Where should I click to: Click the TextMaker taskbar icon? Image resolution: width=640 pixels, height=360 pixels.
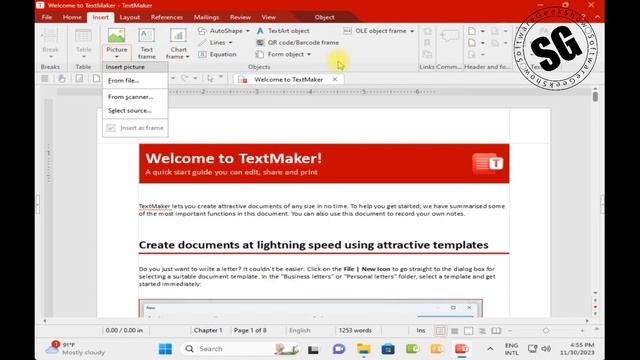[462, 349]
